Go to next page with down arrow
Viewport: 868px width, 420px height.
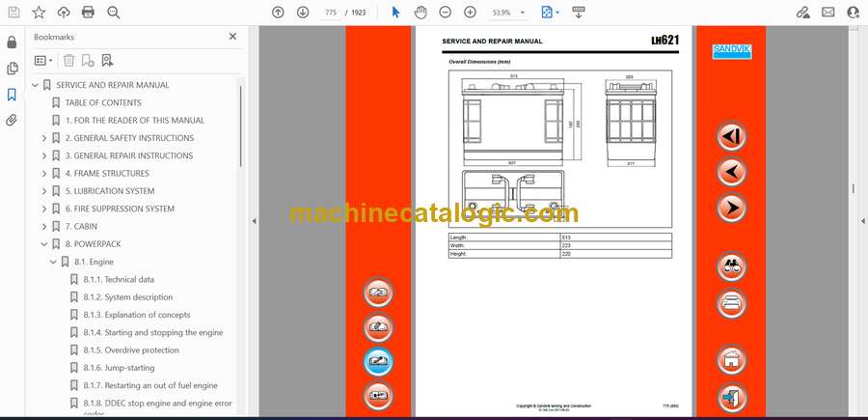pyautogui.click(x=303, y=13)
